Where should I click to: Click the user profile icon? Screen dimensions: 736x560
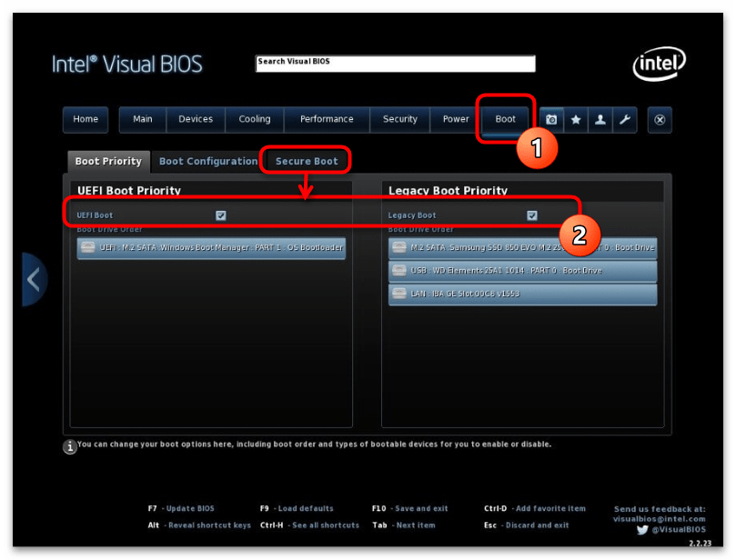tap(600, 119)
